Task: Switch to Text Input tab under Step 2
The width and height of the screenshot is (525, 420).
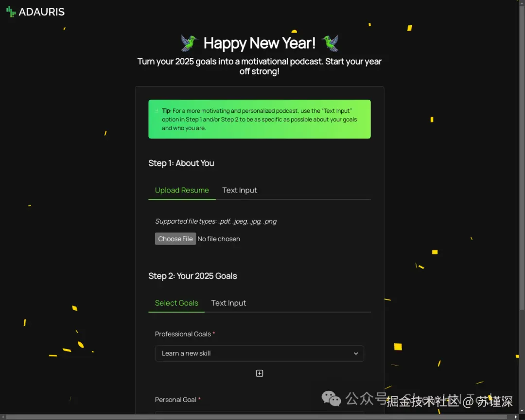Action: 228,303
